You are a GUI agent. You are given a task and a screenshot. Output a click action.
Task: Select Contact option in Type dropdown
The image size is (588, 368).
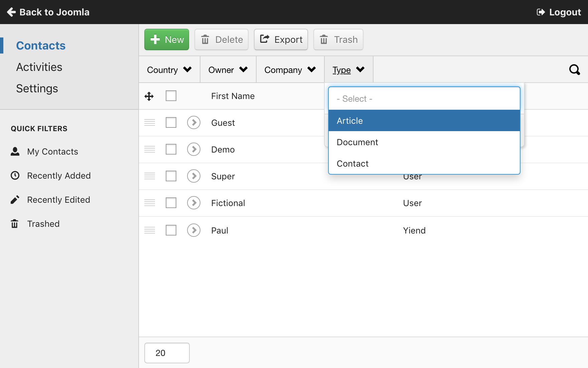pyautogui.click(x=352, y=164)
